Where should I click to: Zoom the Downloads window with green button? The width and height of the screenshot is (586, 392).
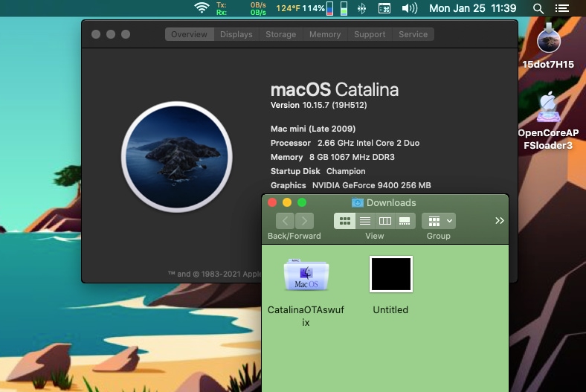302,202
